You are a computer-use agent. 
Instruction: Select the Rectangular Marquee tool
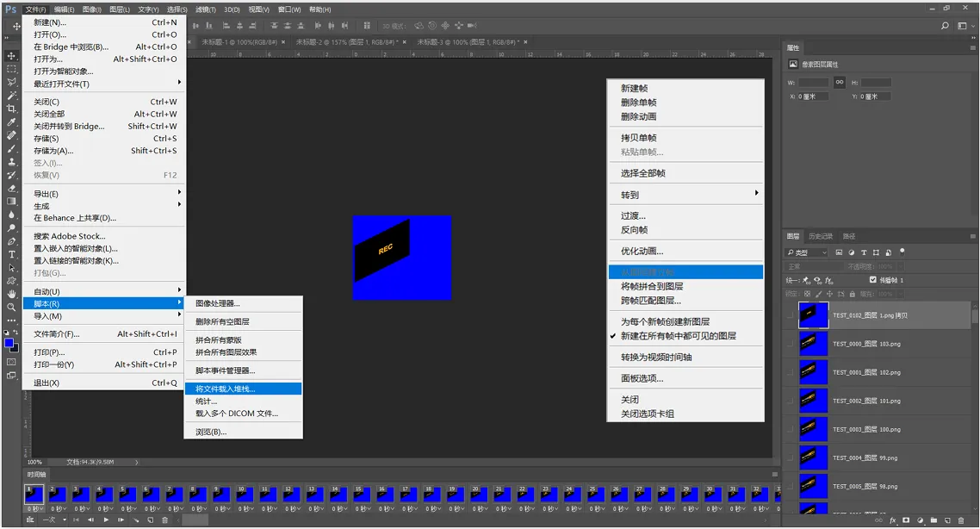pyautogui.click(x=11, y=69)
